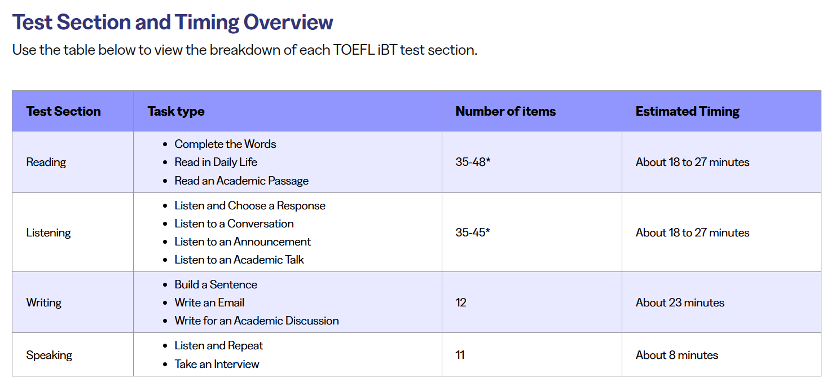The height and width of the screenshot is (386, 832).
Task: Click the Estimated Timing column header
Action: [x=687, y=111]
